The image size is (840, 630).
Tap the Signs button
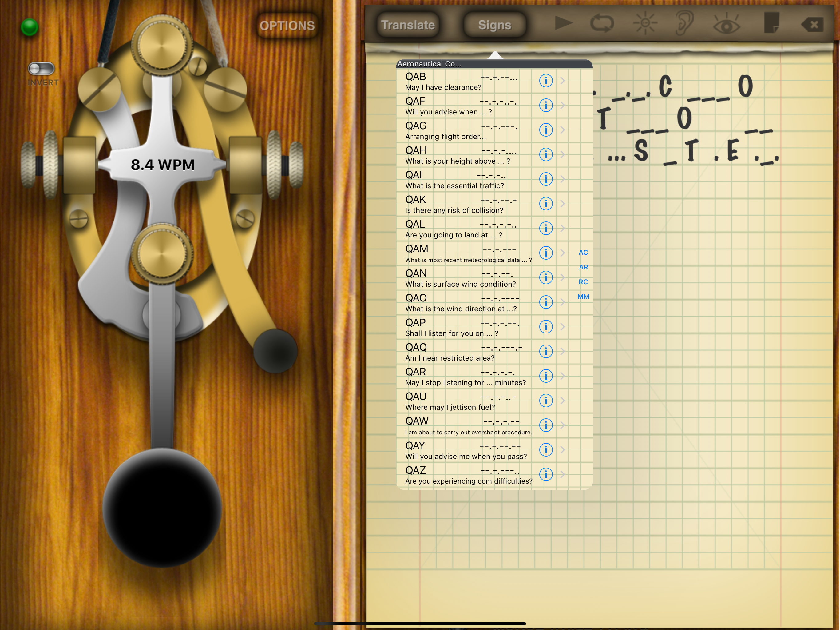tap(494, 25)
